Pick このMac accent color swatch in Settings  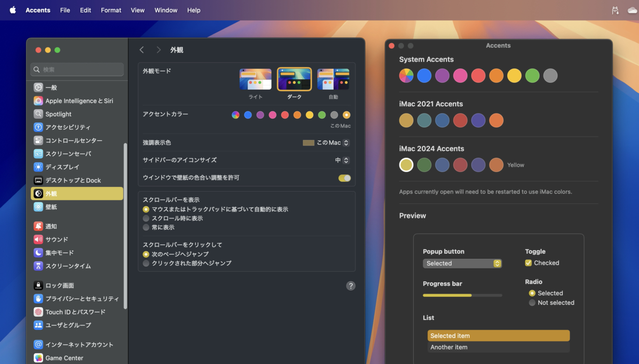click(x=346, y=115)
